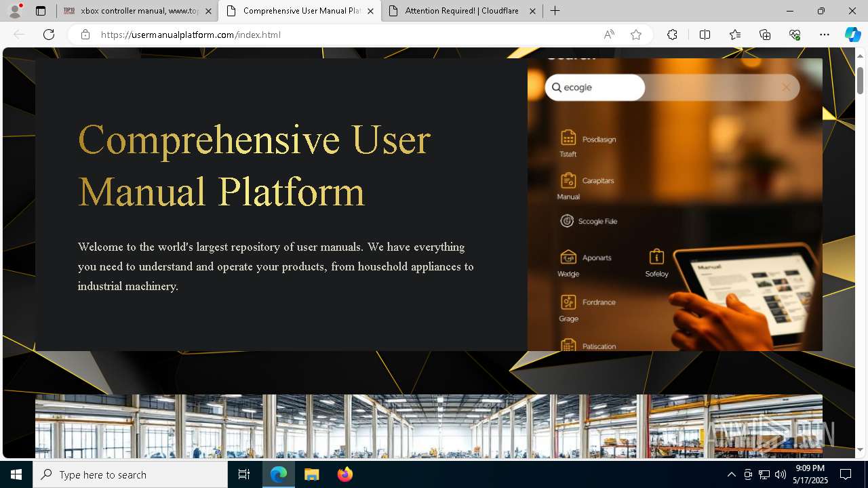Open the Collections panel
The width and height of the screenshot is (868, 488).
pyautogui.click(x=765, y=35)
